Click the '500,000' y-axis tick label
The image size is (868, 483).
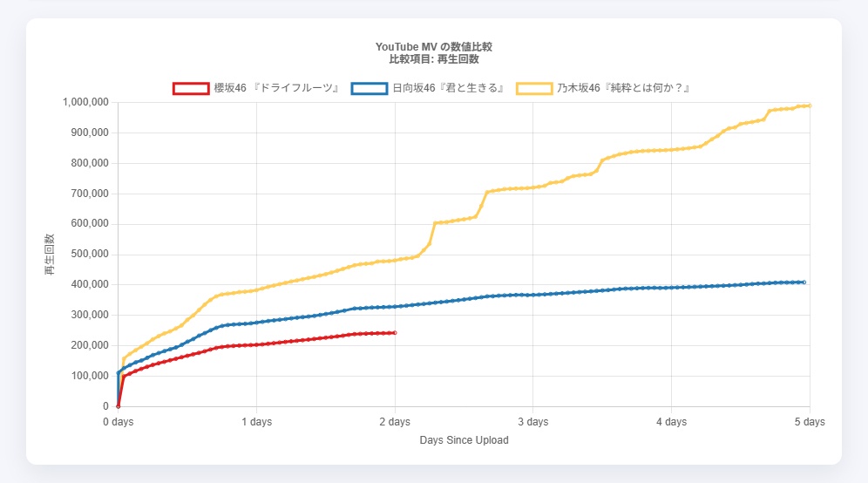90,255
